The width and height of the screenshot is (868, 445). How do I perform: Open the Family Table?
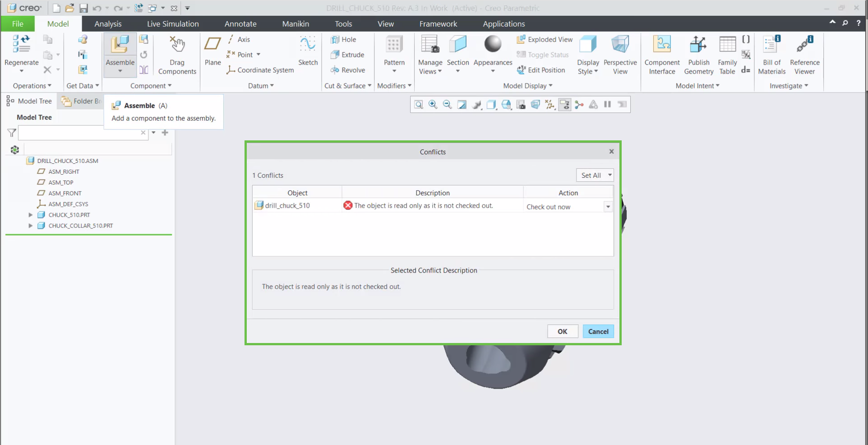(727, 55)
